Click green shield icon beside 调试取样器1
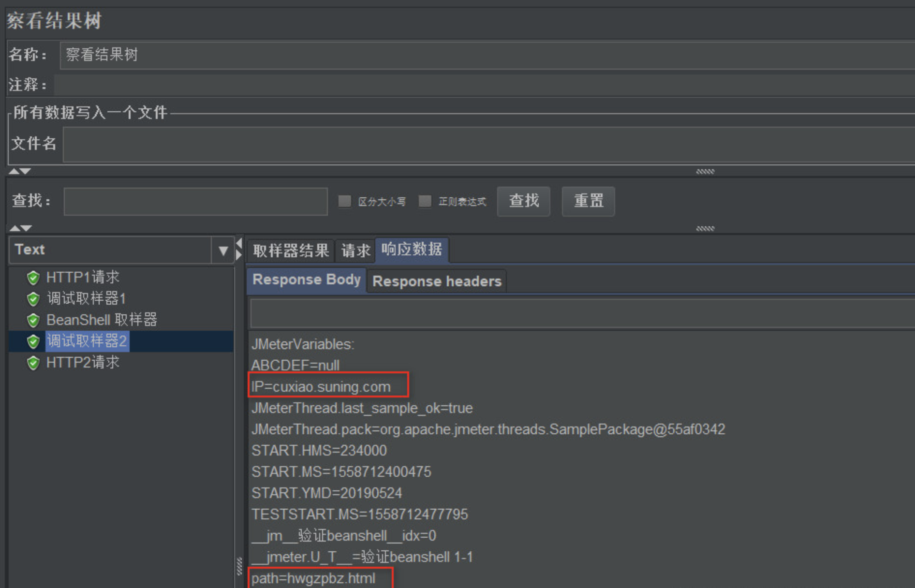 pyautogui.click(x=33, y=299)
